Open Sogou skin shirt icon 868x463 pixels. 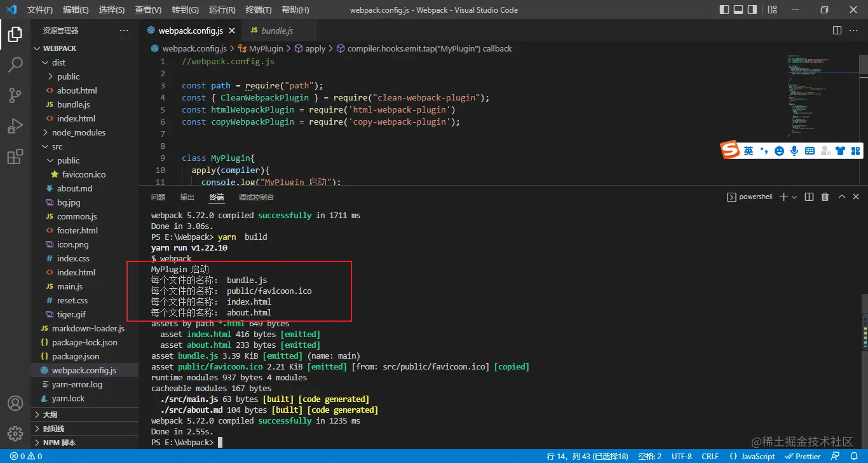[841, 151]
